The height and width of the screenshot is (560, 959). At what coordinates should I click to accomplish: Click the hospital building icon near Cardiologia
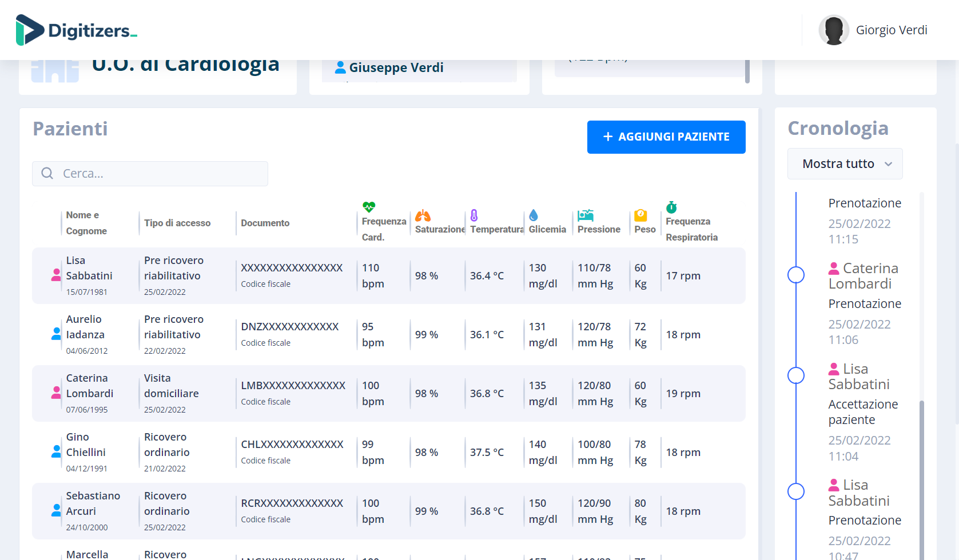55,71
